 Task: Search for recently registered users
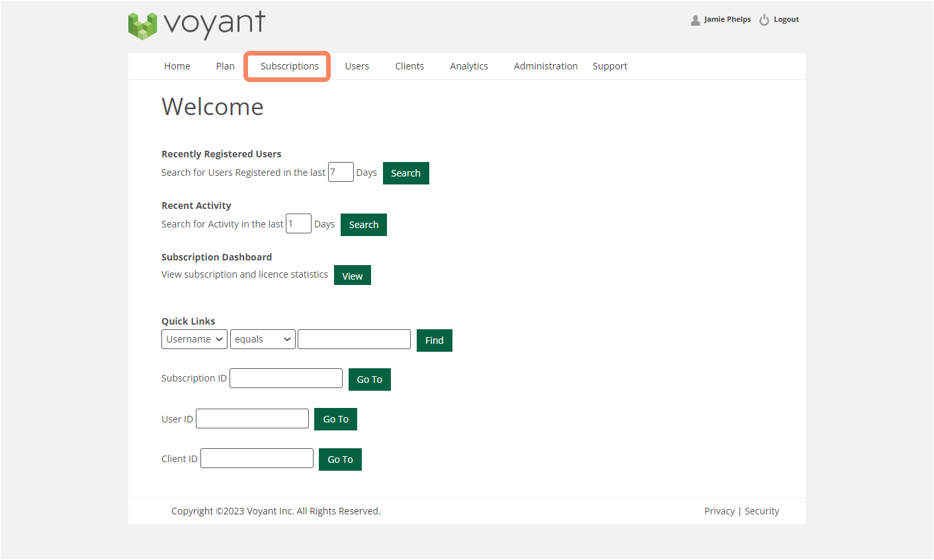point(406,173)
